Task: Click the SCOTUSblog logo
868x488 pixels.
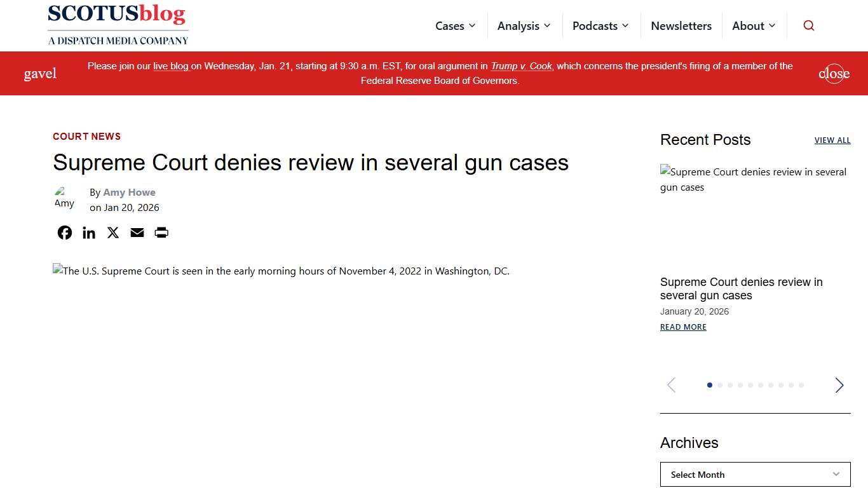Action: [118, 24]
